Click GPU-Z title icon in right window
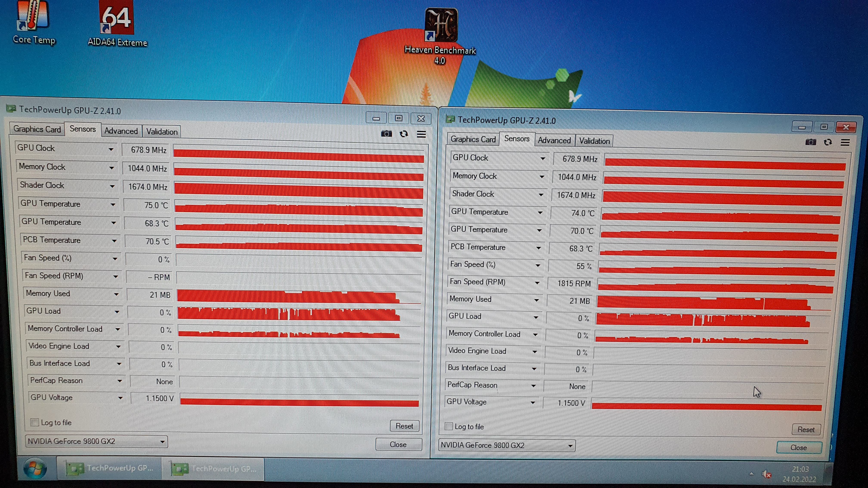This screenshot has width=868, height=488. pos(451,119)
